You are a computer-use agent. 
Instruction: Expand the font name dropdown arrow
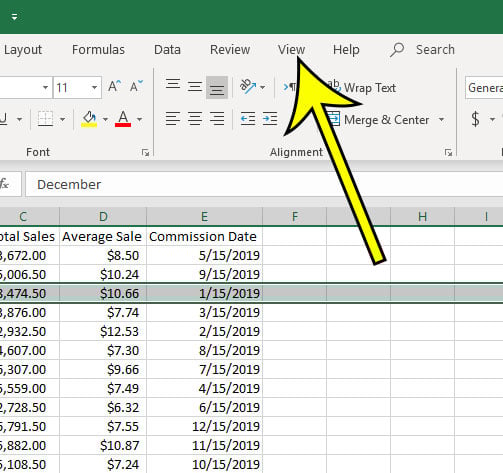click(45, 88)
